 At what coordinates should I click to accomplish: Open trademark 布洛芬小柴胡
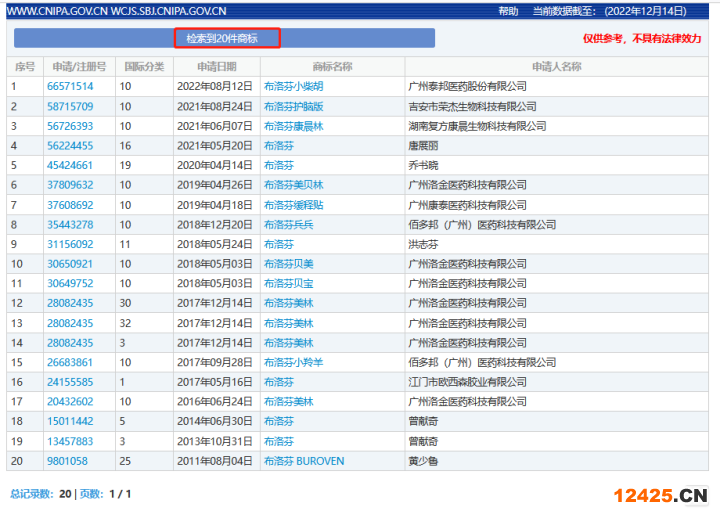click(x=293, y=87)
